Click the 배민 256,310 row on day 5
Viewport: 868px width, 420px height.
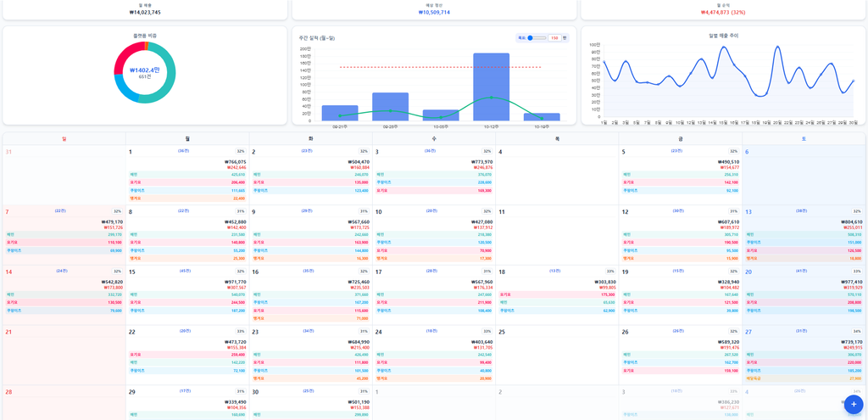(x=682, y=174)
